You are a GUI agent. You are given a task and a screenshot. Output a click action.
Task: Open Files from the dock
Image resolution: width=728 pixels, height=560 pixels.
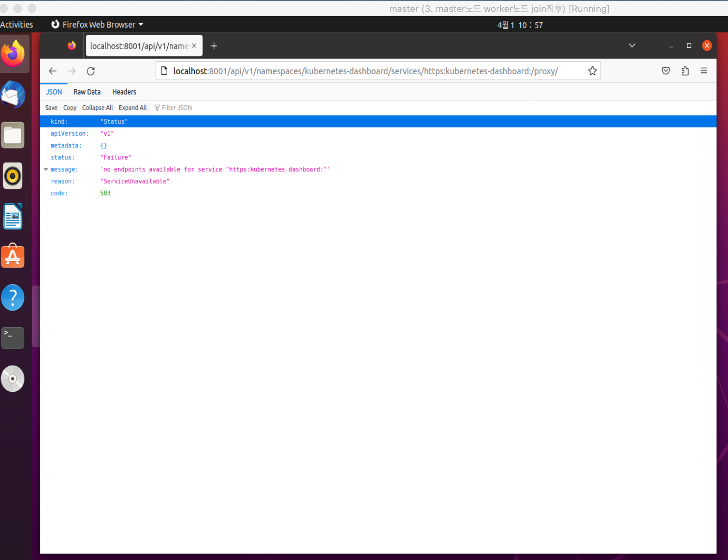tap(13, 135)
